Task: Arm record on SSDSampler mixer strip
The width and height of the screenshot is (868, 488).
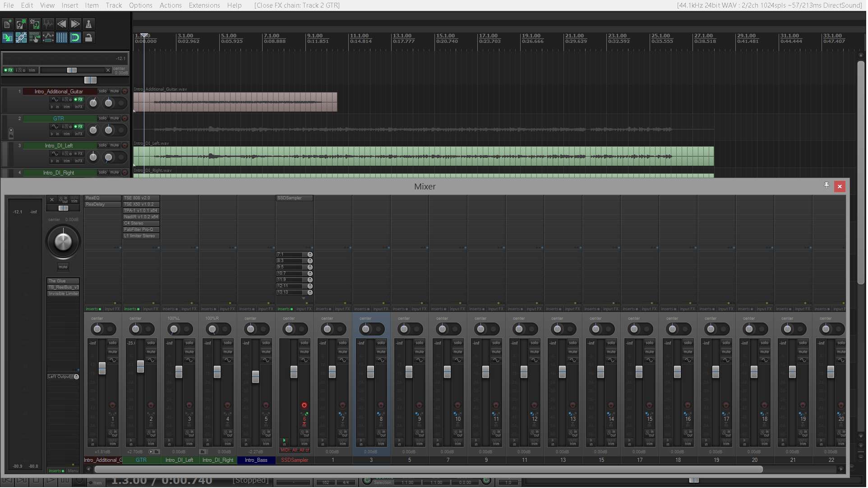Action: pos(305,406)
